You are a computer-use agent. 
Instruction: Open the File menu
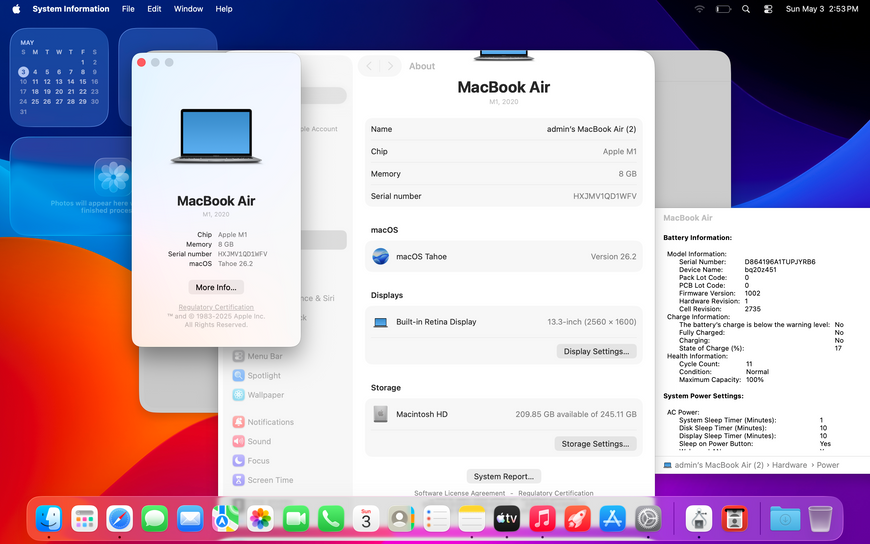pyautogui.click(x=128, y=9)
